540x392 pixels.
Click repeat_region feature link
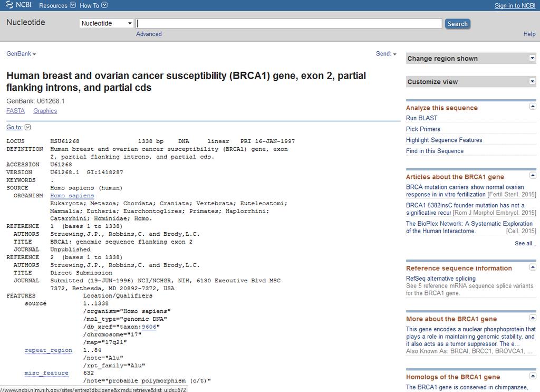tap(49, 350)
